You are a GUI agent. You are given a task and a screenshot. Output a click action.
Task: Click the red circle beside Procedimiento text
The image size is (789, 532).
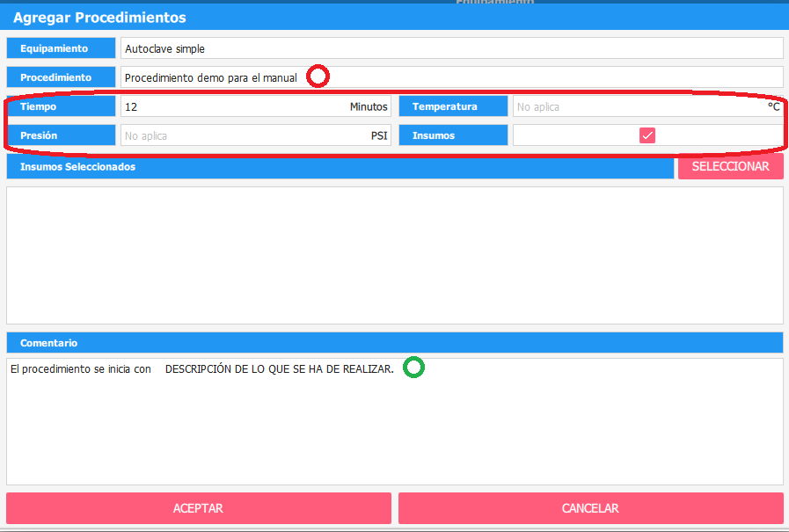(318, 77)
